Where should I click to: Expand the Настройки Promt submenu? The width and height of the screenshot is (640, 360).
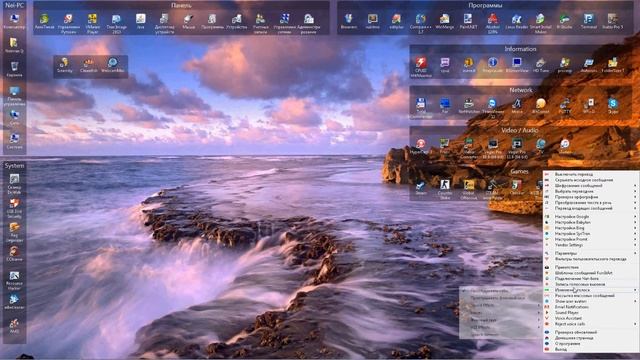[591, 240]
